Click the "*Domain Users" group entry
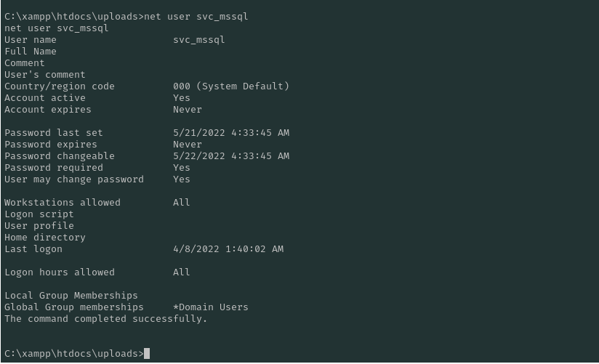Image resolution: width=599 pixels, height=364 pixels. click(211, 307)
